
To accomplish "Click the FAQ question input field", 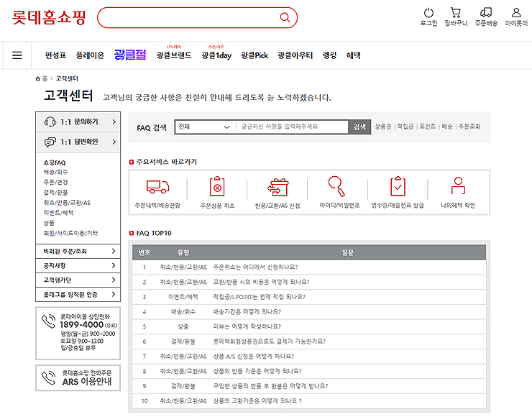I will coord(293,127).
